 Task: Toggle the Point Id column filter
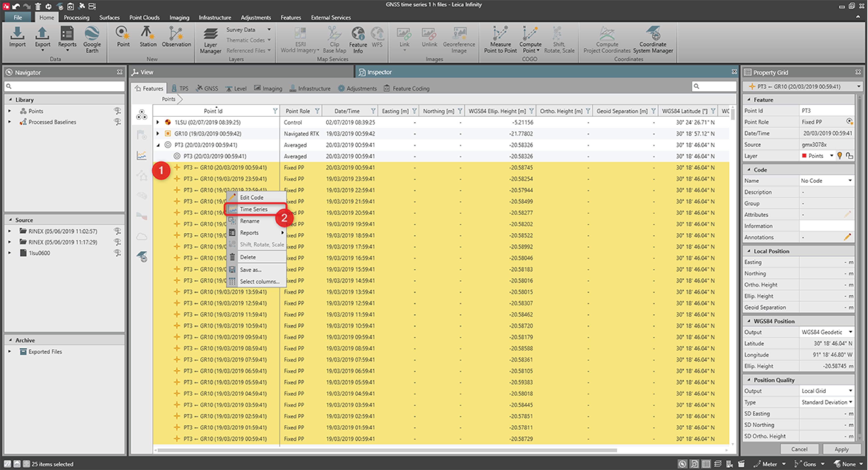275,111
